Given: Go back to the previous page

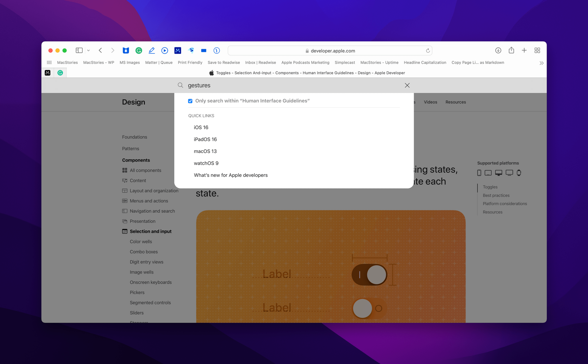Looking at the screenshot, I should tap(100, 51).
